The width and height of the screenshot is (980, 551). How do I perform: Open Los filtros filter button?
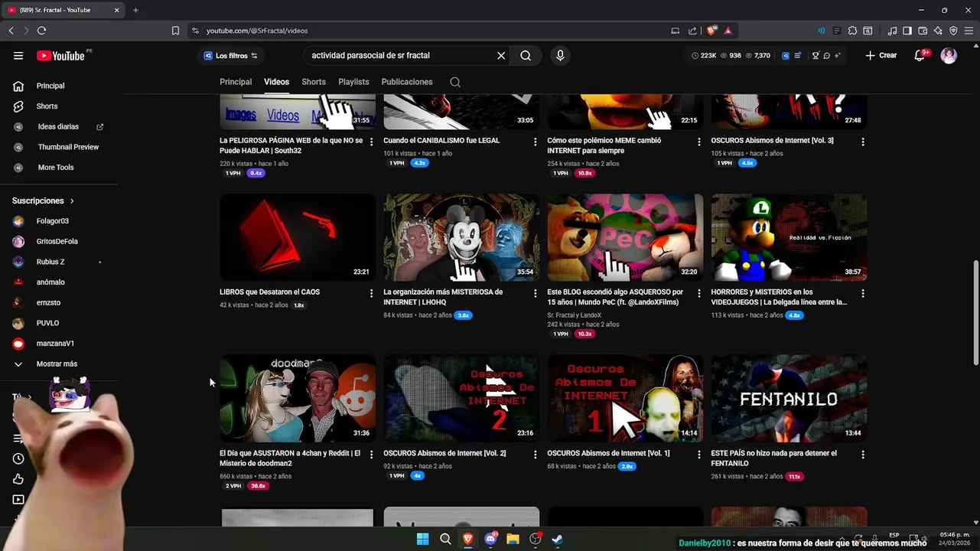(x=230, y=55)
